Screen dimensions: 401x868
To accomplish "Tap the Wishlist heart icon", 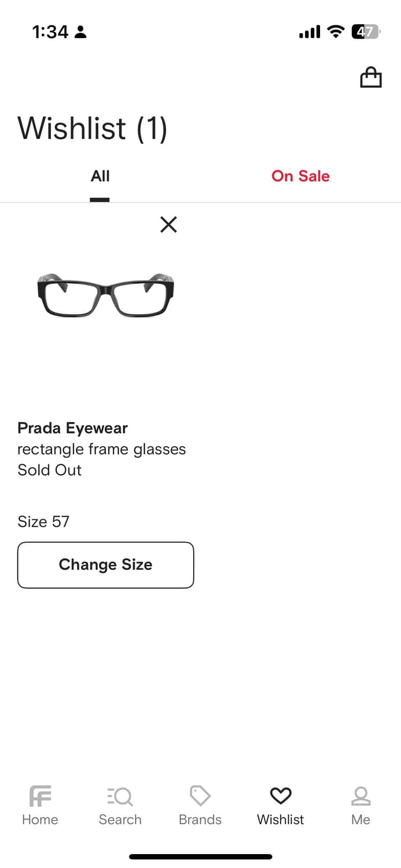I will tap(281, 796).
